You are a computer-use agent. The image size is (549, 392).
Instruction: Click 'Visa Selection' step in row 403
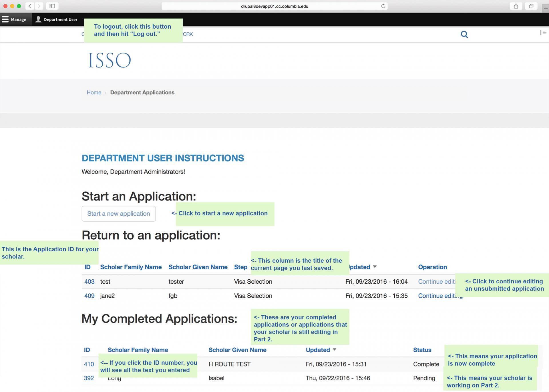pyautogui.click(x=253, y=281)
